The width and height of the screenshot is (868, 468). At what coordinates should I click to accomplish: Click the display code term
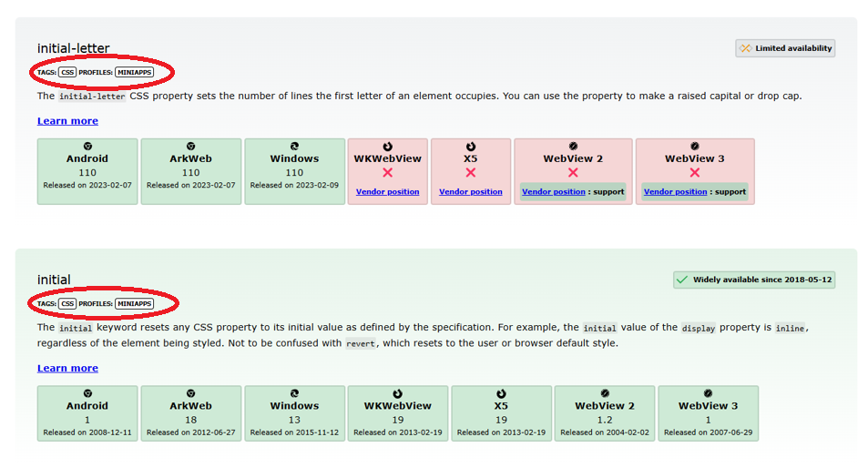coord(698,328)
